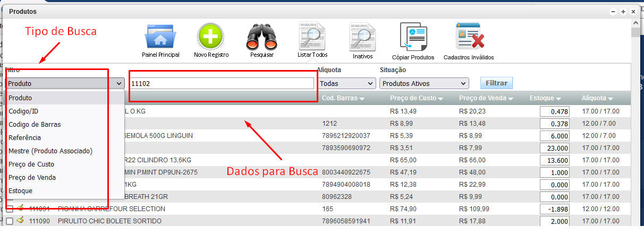Show inactive products via Inativos icon
644x244 pixels.
[362, 37]
